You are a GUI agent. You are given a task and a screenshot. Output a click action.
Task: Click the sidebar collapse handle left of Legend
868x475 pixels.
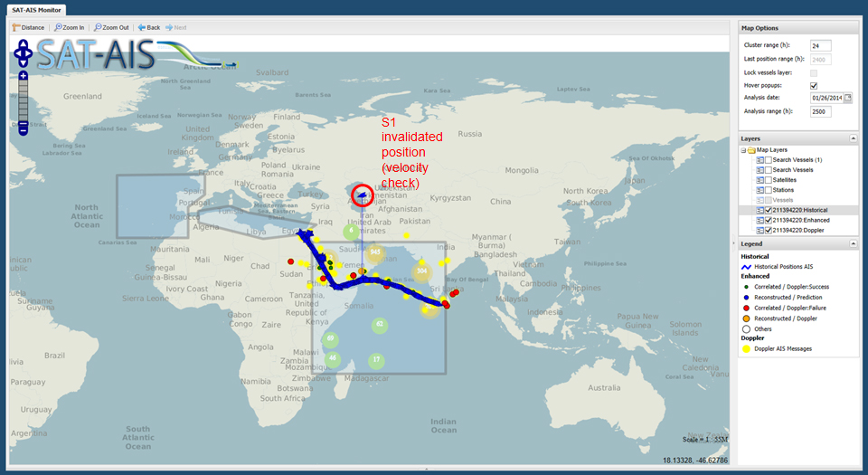point(734,242)
